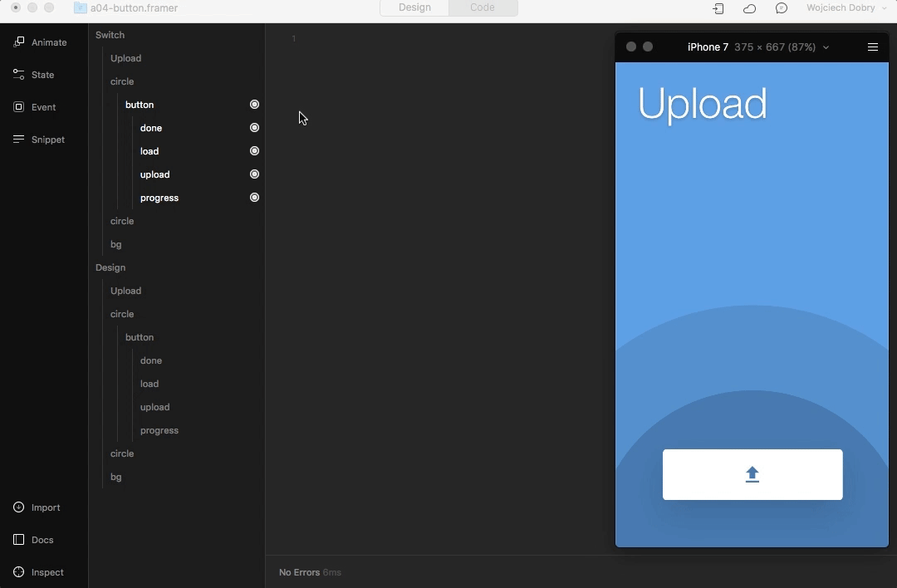Click the a04-button.framer file icon

pos(80,8)
